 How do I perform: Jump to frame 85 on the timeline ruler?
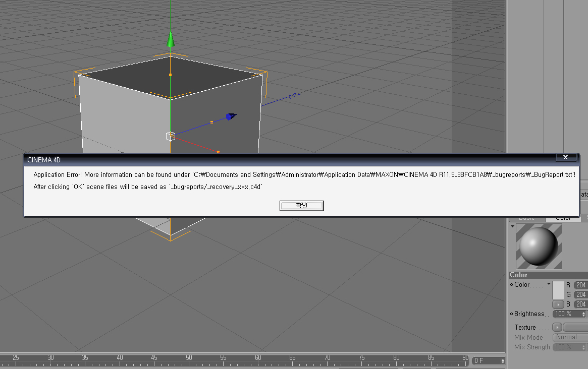431,358
